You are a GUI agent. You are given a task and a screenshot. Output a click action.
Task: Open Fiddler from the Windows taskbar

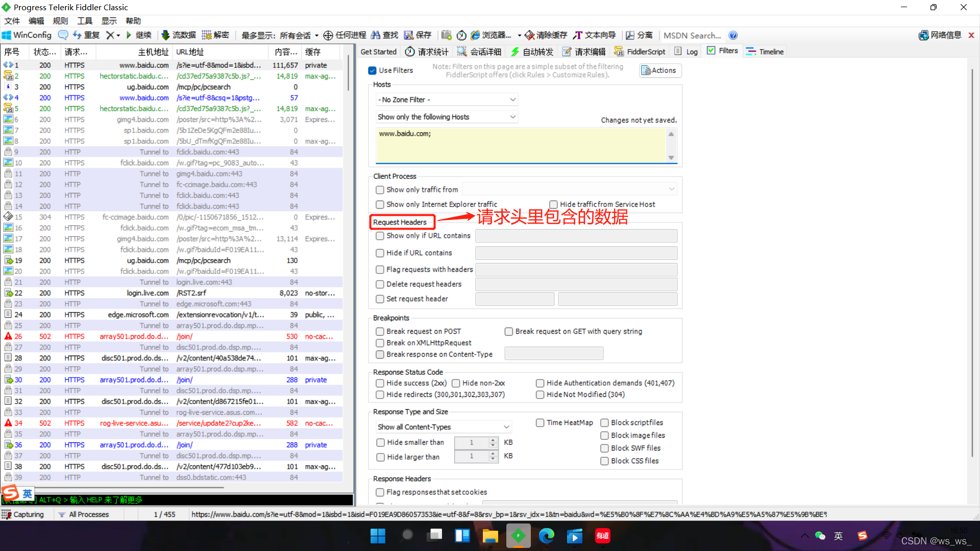518,536
